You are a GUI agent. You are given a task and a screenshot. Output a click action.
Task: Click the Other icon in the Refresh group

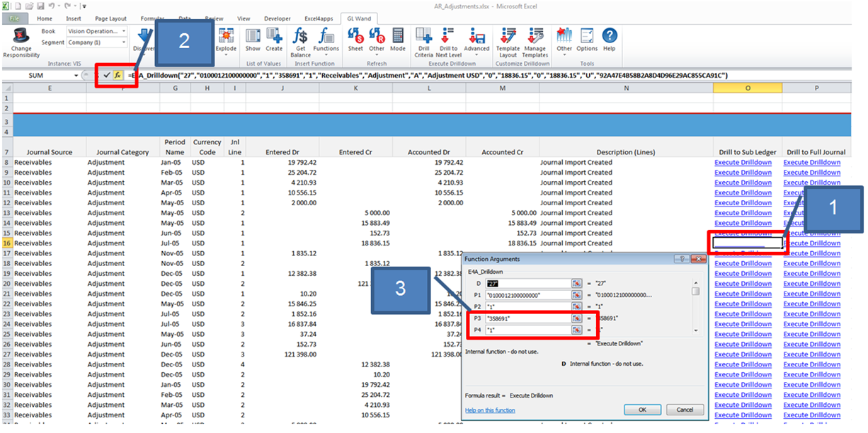[377, 35]
